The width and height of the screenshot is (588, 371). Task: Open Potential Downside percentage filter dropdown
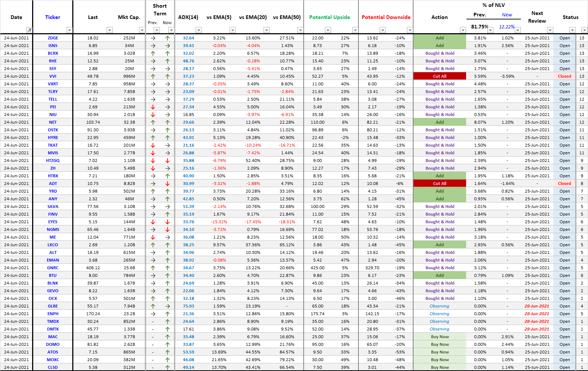point(410,30)
